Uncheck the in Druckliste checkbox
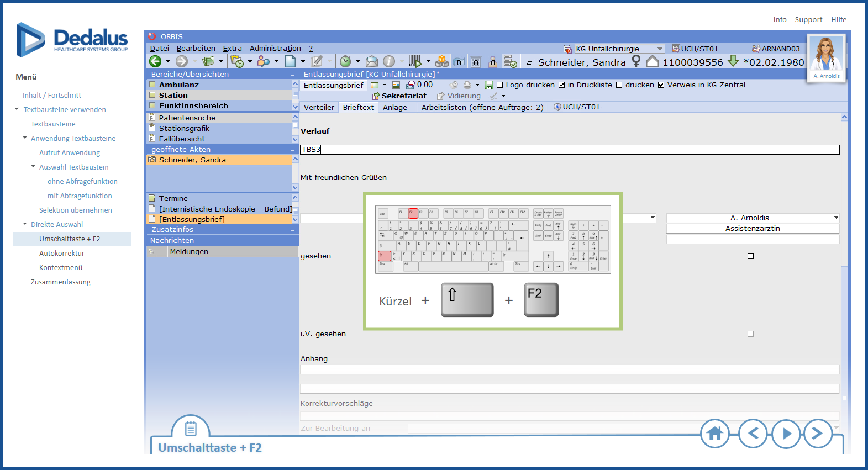Screen dimensions: 868x470 tap(562, 85)
